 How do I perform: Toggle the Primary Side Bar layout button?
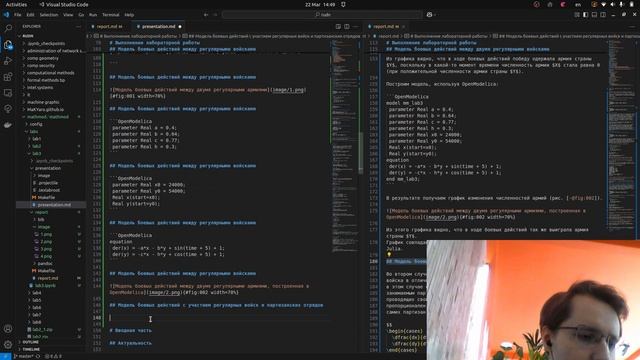585,15
